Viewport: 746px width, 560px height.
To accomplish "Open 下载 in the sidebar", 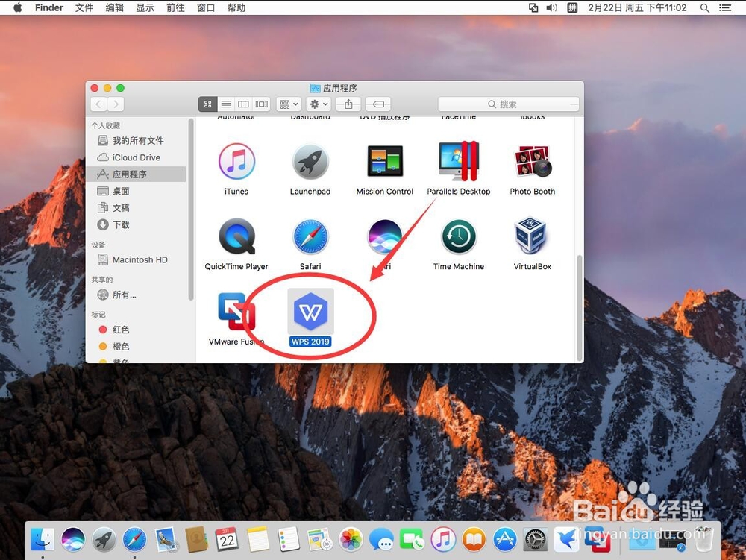I will click(137, 224).
